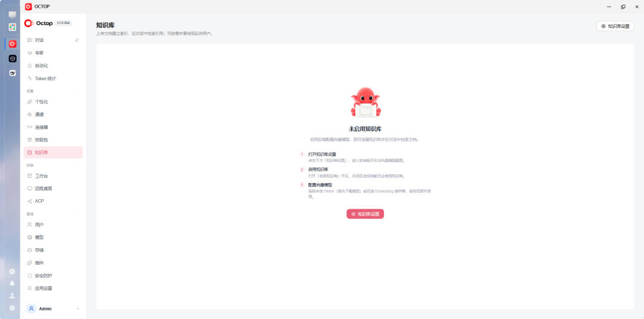Open the white dock app below the cube
644x319 pixels.
pyautogui.click(x=13, y=73)
